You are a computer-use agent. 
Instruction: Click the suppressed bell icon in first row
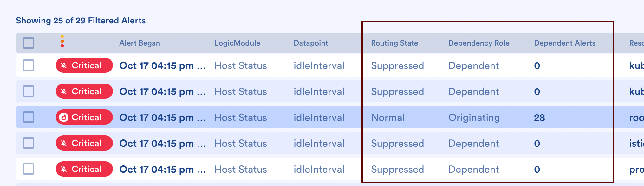[64, 65]
